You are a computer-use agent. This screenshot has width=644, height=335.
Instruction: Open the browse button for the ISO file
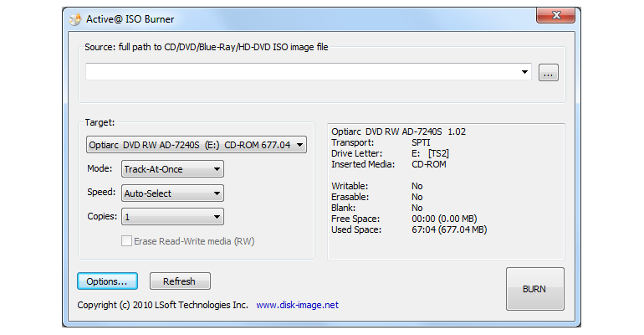coord(549,73)
